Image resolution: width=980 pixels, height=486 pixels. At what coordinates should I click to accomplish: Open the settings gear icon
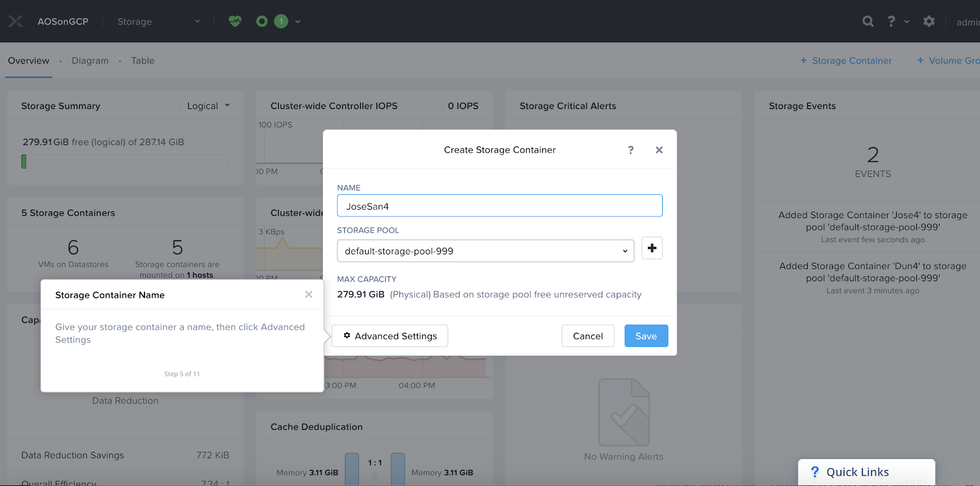click(929, 21)
